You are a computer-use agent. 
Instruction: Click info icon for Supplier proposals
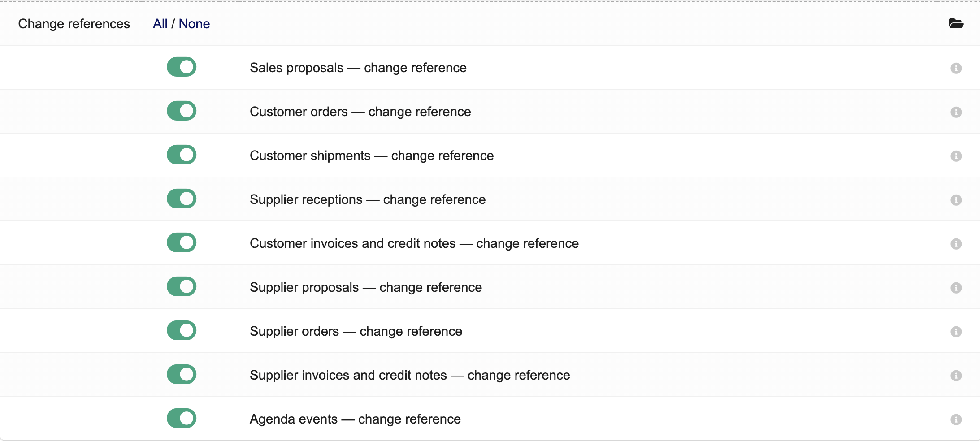pos(956,288)
